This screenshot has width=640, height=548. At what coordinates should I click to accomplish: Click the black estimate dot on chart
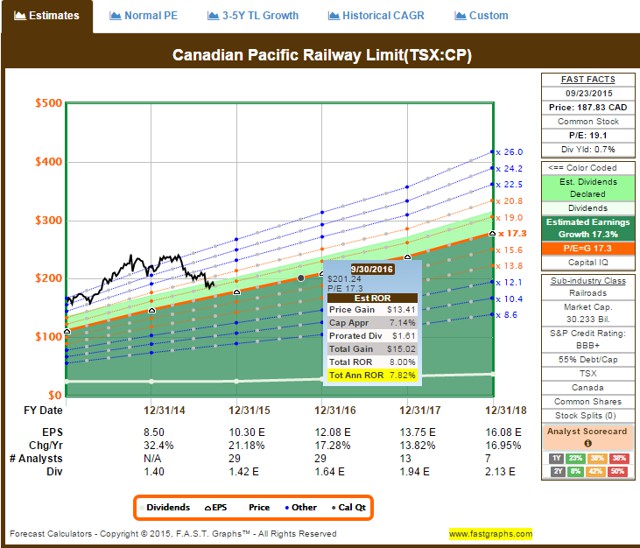(x=301, y=278)
